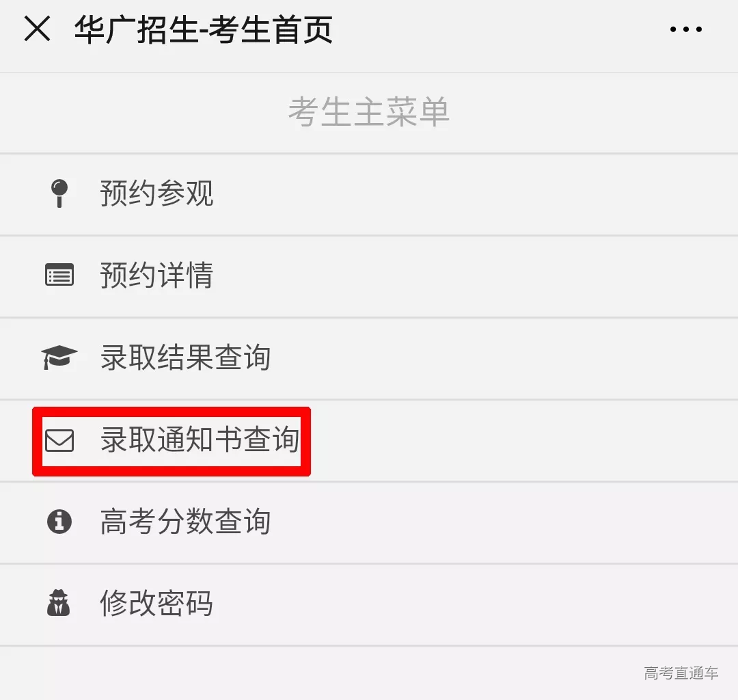Image resolution: width=738 pixels, height=700 pixels.
Task: Select 录取结果查询 from the menu
Action: pos(369,358)
